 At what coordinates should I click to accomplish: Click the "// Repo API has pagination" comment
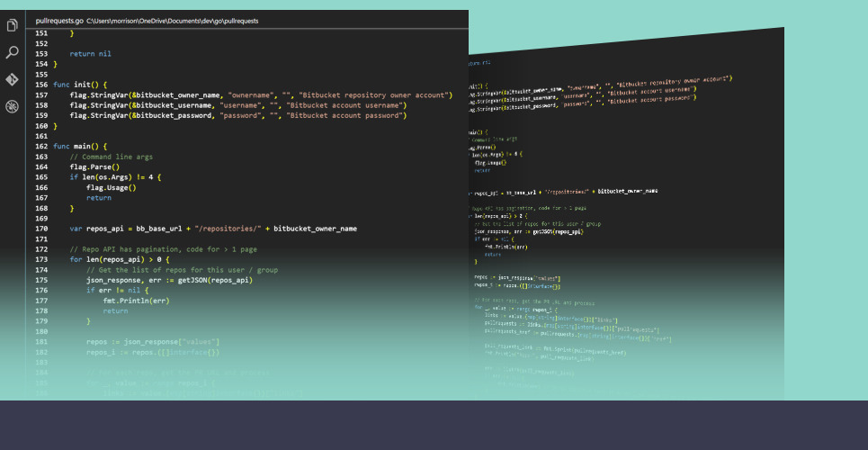pos(163,249)
